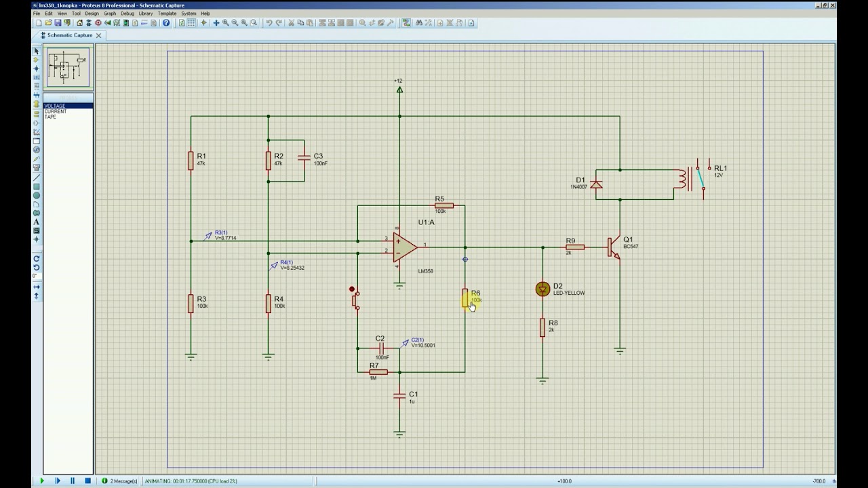Open the Design menu
The height and width of the screenshot is (488, 868).
click(92, 13)
